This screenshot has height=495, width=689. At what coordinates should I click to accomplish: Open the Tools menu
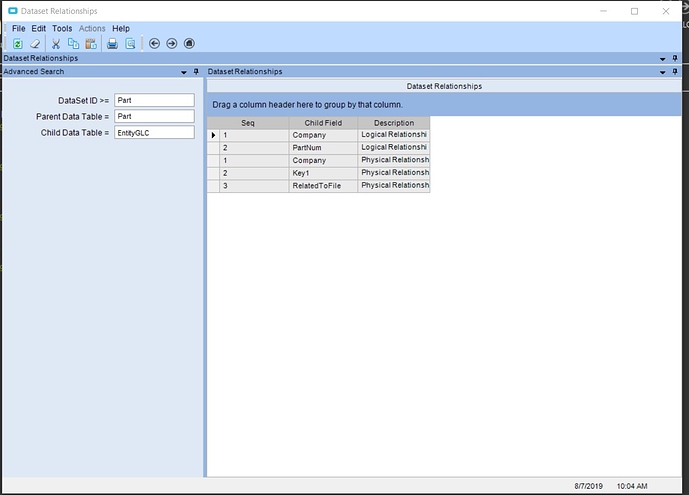click(x=62, y=29)
